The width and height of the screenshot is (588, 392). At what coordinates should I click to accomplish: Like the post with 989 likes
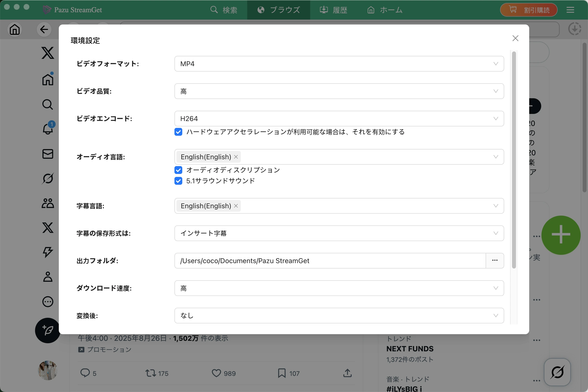pyautogui.click(x=216, y=373)
